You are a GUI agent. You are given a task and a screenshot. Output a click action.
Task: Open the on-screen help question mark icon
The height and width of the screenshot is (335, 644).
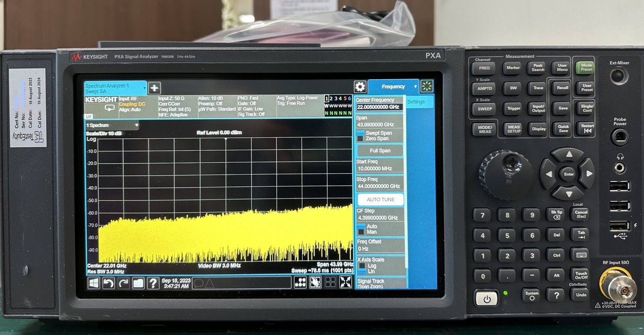[x=153, y=283]
